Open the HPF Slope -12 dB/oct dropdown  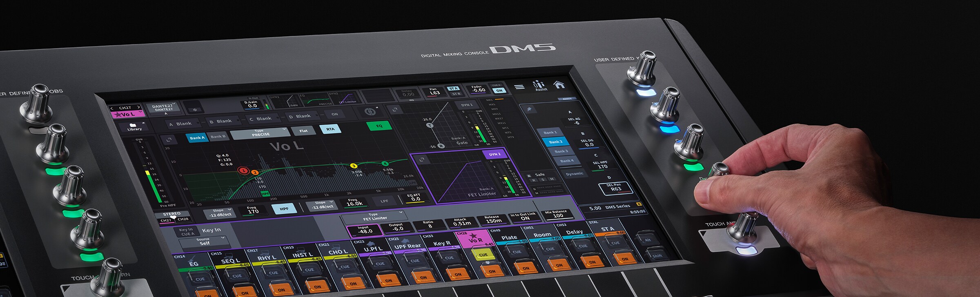220,213
